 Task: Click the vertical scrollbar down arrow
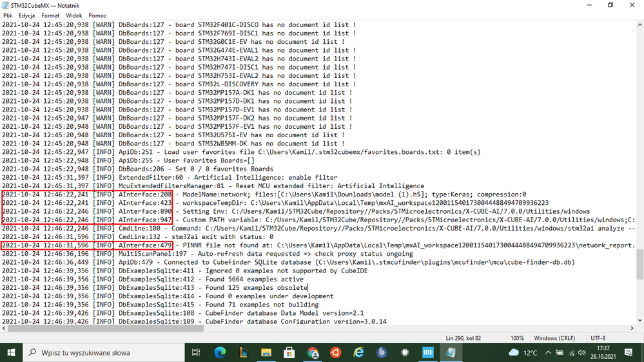point(640,321)
